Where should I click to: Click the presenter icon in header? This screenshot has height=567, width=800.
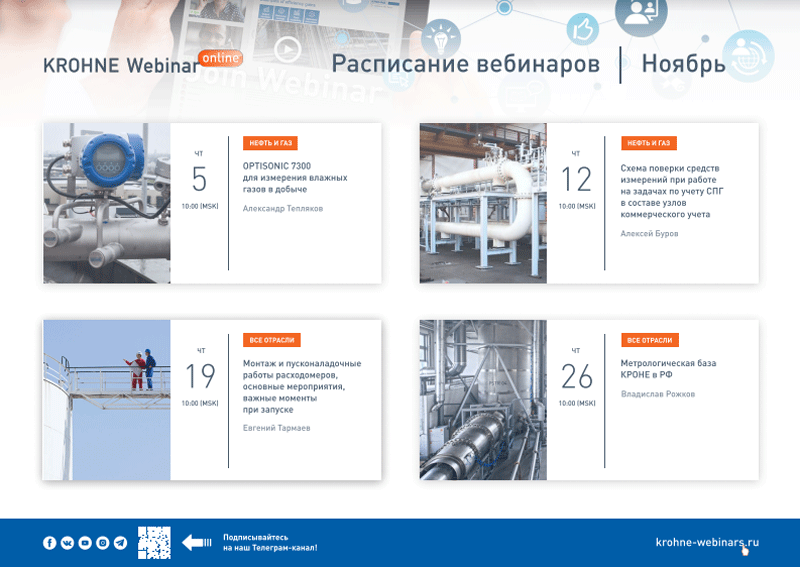(641, 13)
